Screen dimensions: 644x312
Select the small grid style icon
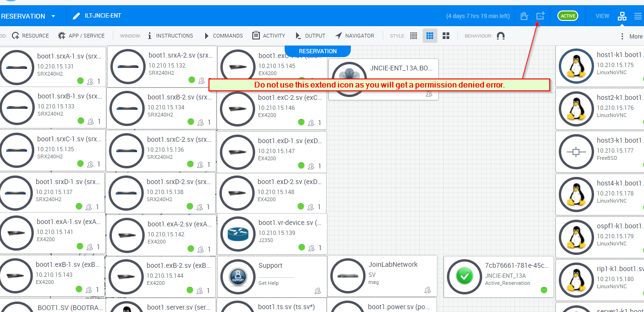click(x=414, y=36)
